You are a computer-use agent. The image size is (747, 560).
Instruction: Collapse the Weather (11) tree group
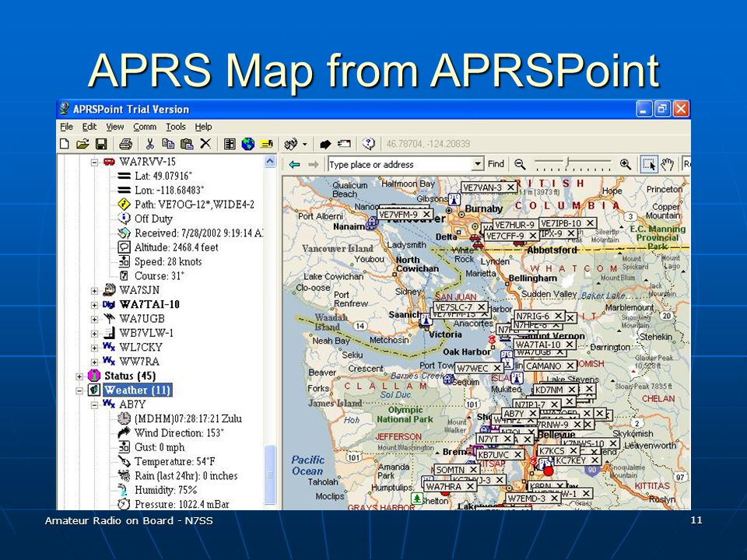(79, 390)
